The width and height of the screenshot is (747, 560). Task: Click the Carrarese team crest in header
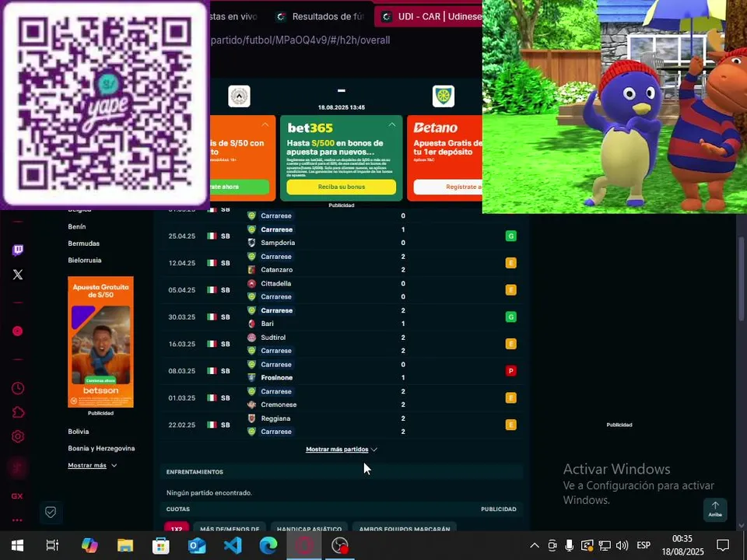click(444, 96)
